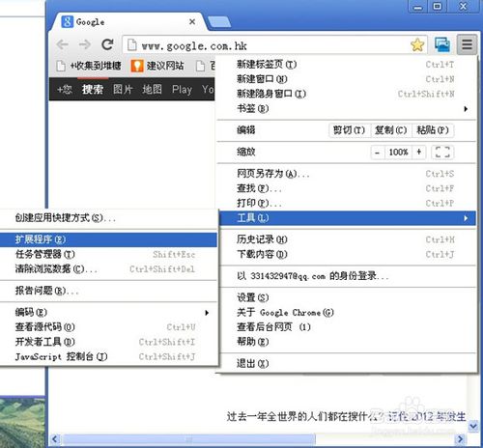Select 关于 Google Chrome(G)
Viewport: 483px width, 448px height.
pos(348,313)
